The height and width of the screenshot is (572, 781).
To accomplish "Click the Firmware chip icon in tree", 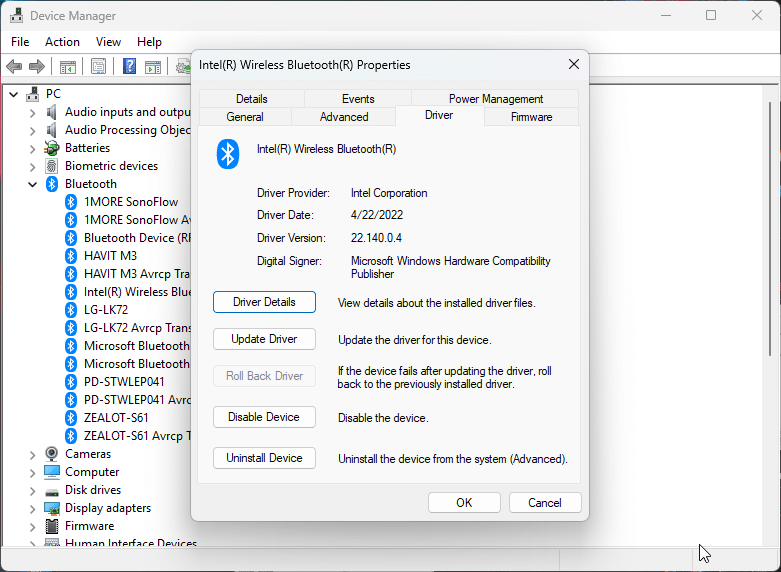I will coord(52,526).
